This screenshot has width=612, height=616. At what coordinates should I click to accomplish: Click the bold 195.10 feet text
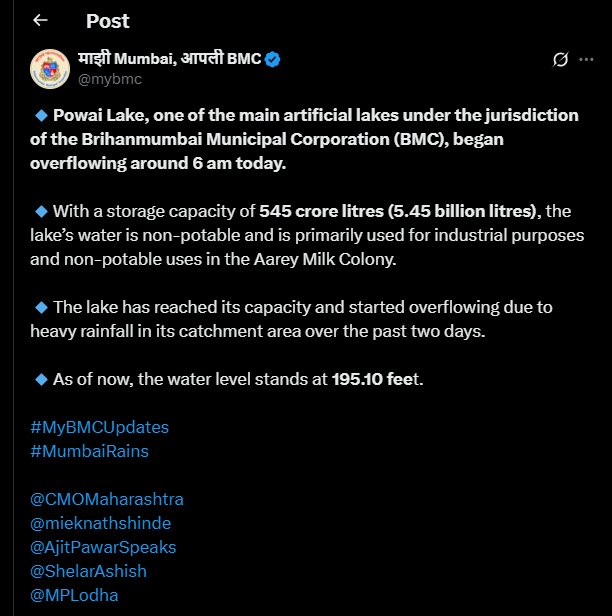[x=372, y=379]
